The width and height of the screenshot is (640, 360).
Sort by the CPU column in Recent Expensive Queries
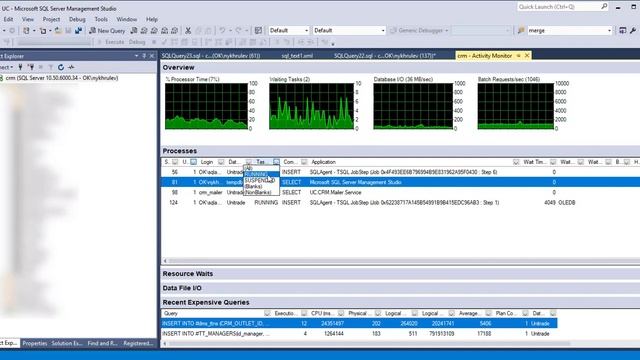[322, 313]
